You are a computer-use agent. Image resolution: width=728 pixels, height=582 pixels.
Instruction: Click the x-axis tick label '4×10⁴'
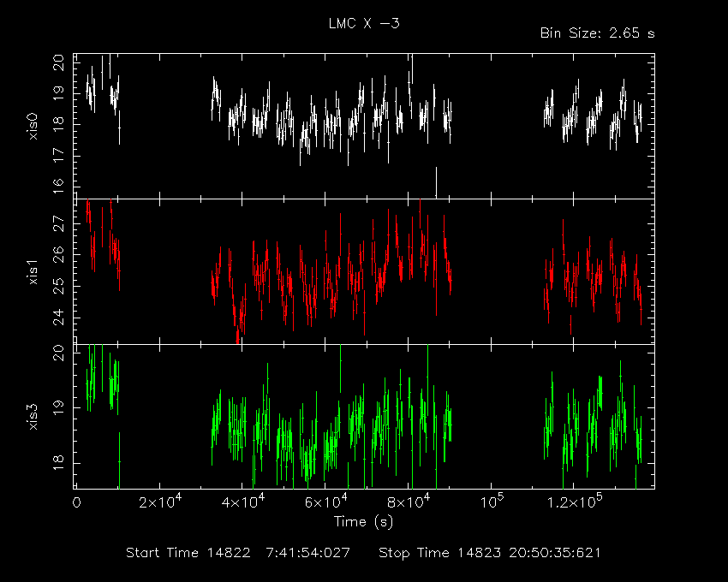click(243, 502)
